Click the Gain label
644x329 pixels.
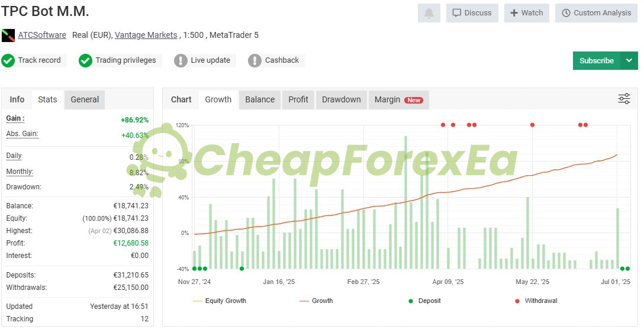(x=15, y=118)
